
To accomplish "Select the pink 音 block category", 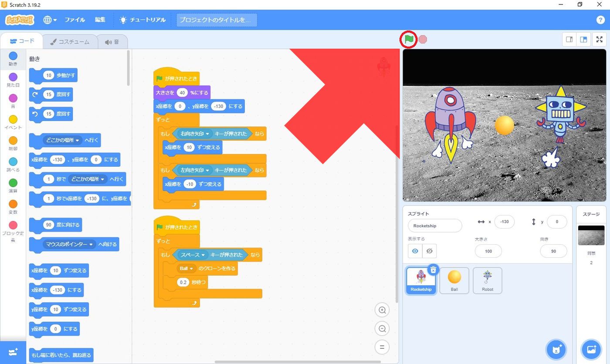I will (13, 101).
